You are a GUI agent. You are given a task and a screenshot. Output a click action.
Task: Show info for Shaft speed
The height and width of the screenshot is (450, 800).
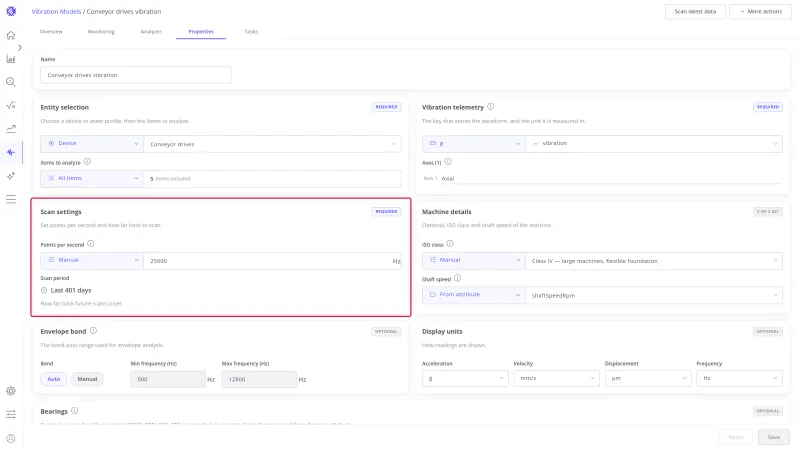pyautogui.click(x=458, y=278)
